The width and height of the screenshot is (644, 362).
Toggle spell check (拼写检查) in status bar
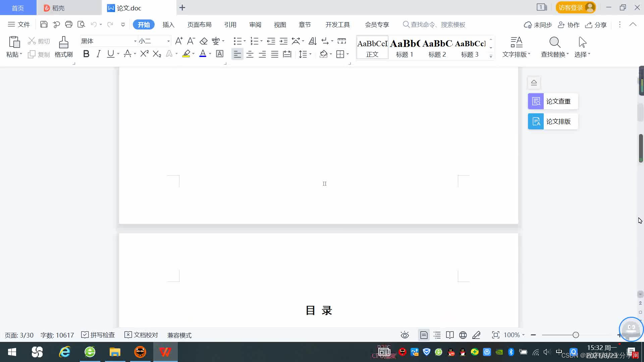[x=98, y=335]
